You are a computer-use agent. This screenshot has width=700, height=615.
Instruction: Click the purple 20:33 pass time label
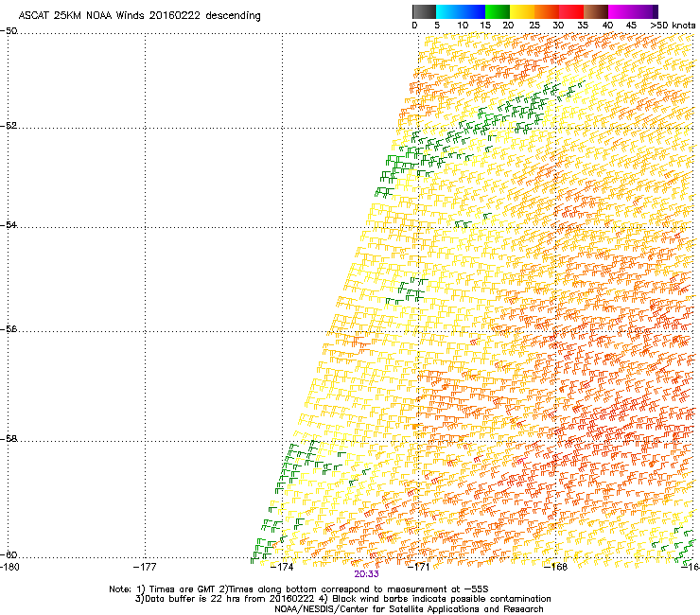pyautogui.click(x=366, y=574)
